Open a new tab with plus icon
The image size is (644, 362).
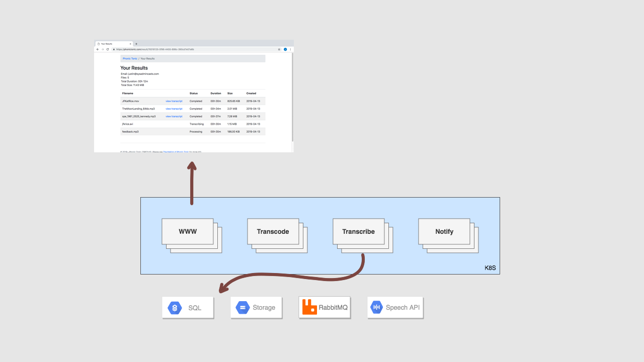click(136, 44)
